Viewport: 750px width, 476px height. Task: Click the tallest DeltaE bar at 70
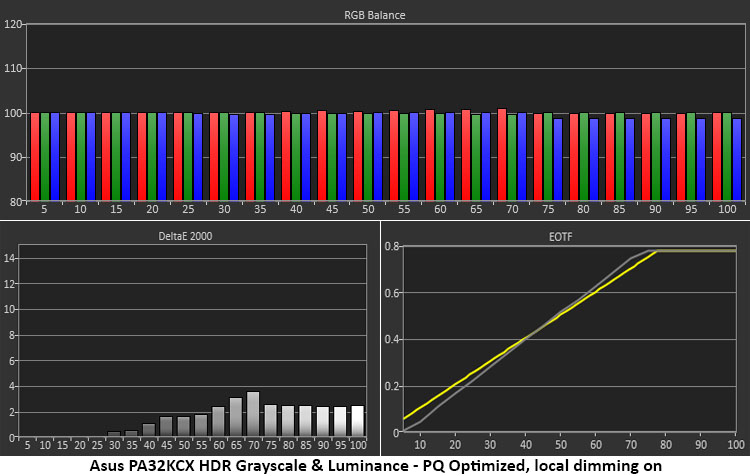(253, 414)
